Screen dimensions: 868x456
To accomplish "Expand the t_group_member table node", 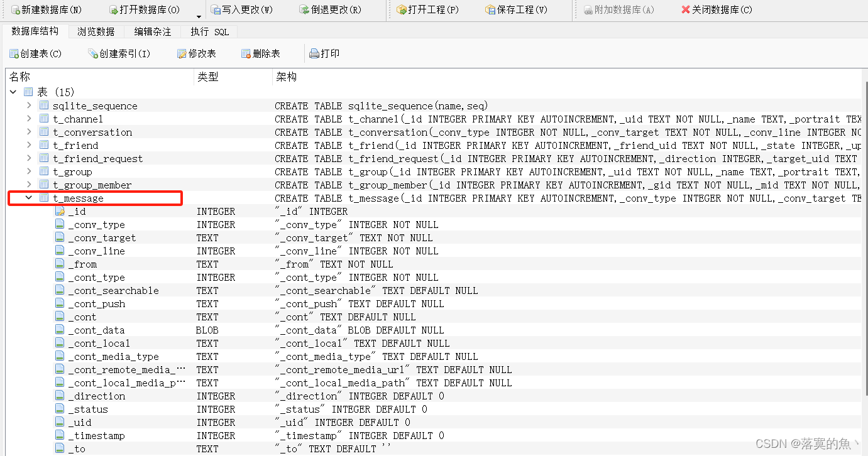I will 29,185.
